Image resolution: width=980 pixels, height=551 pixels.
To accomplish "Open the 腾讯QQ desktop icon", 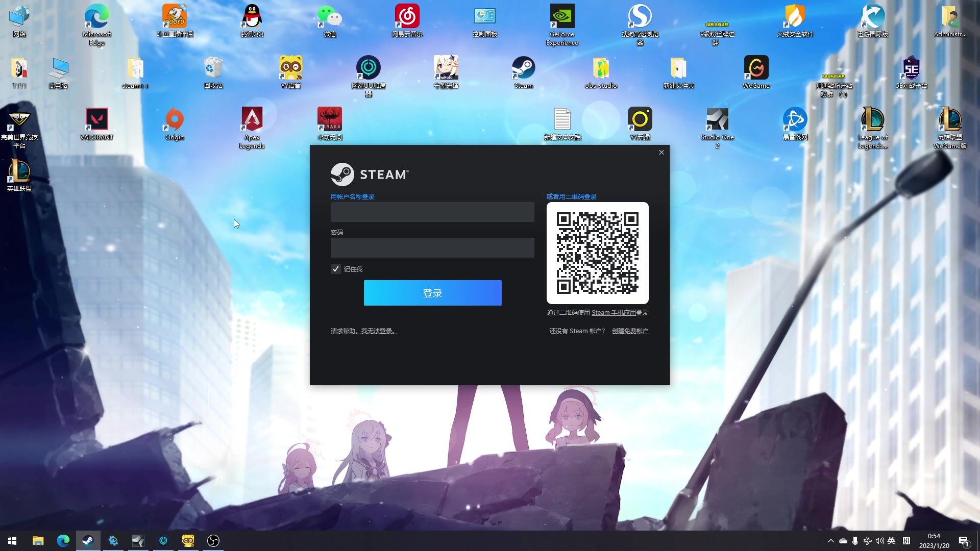I will 252,17.
